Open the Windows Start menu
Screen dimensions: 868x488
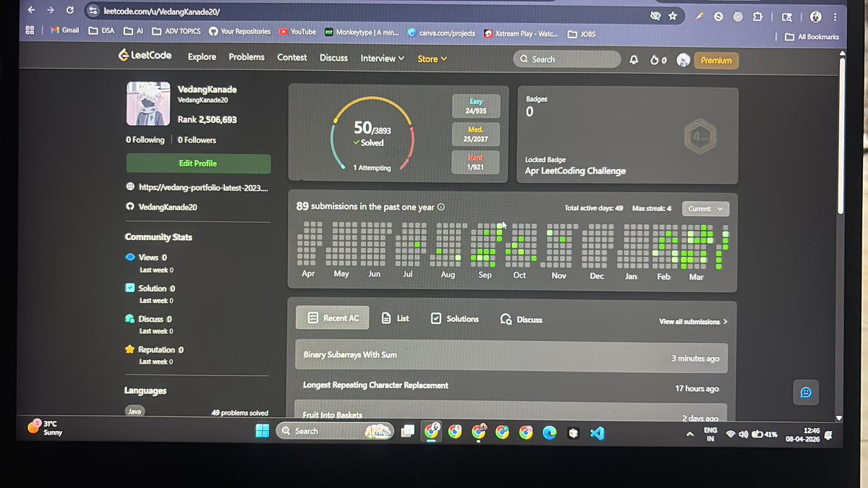262,431
